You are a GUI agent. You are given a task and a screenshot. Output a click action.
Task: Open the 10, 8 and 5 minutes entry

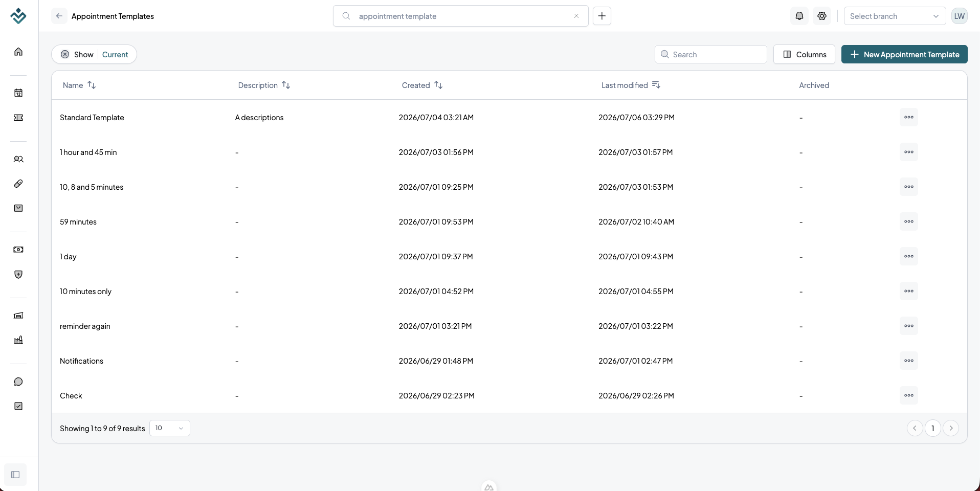point(92,187)
